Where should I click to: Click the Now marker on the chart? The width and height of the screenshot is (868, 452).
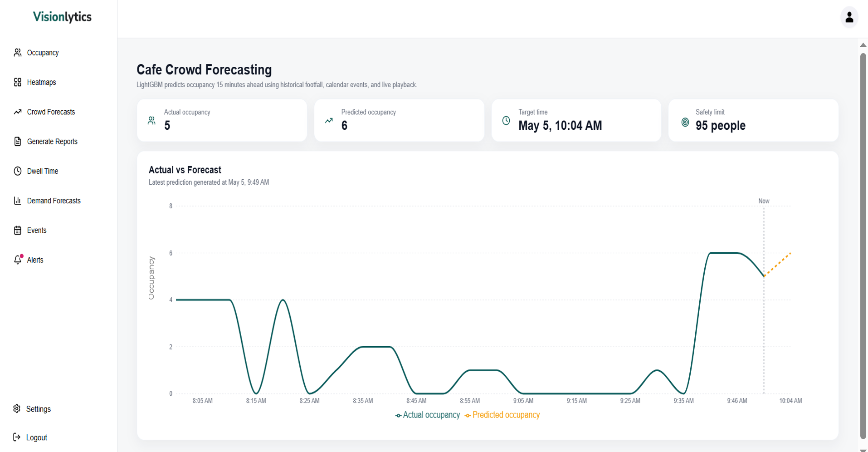point(764,201)
